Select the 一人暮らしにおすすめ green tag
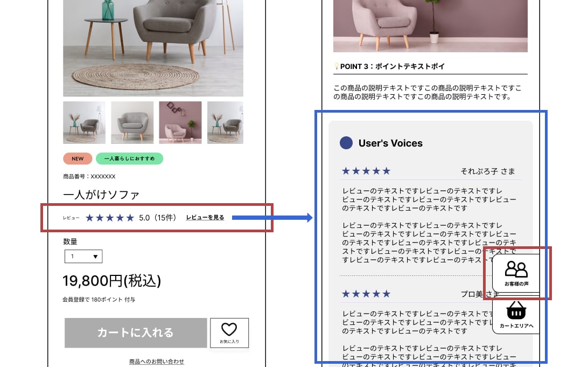 click(129, 159)
